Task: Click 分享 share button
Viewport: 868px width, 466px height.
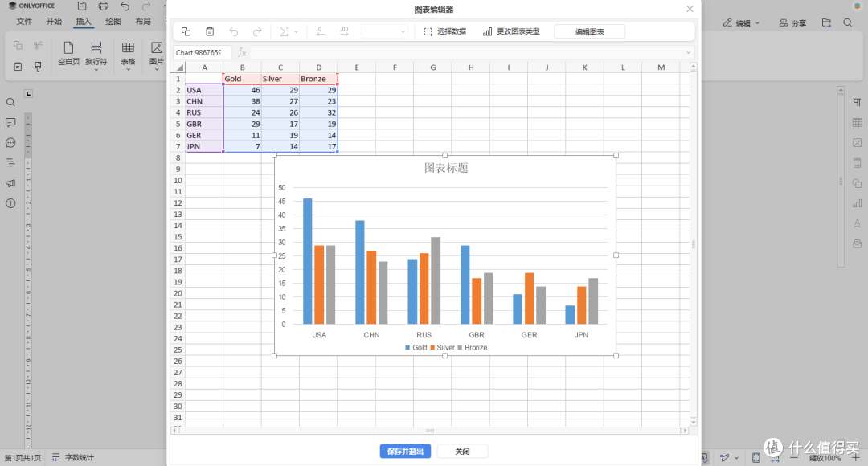Action: click(x=792, y=22)
